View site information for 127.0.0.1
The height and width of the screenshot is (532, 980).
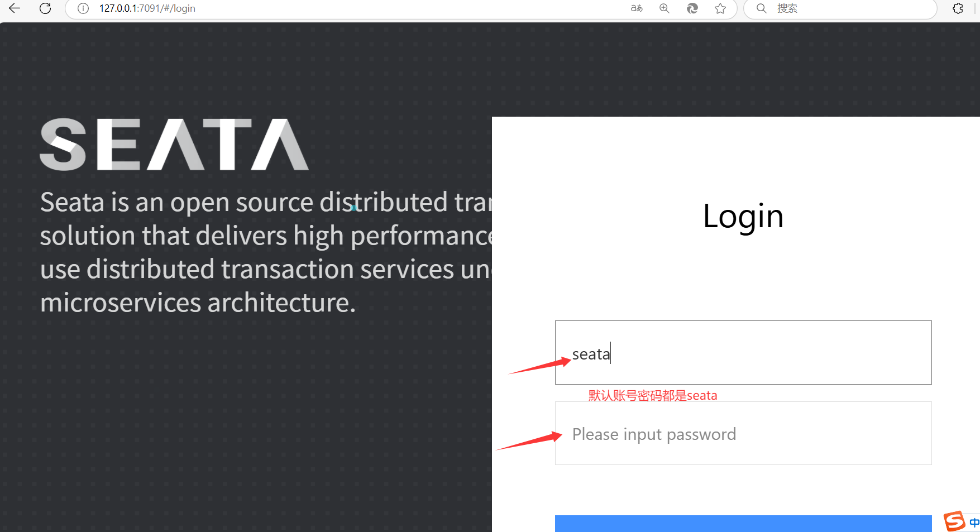[83, 8]
